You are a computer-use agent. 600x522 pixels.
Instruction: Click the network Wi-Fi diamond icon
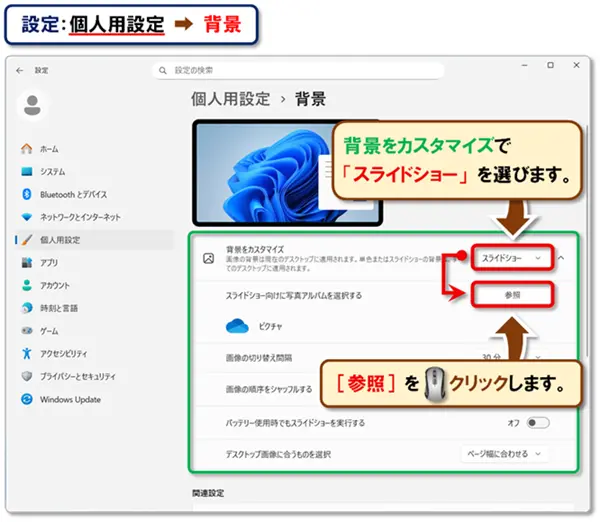click(x=26, y=217)
